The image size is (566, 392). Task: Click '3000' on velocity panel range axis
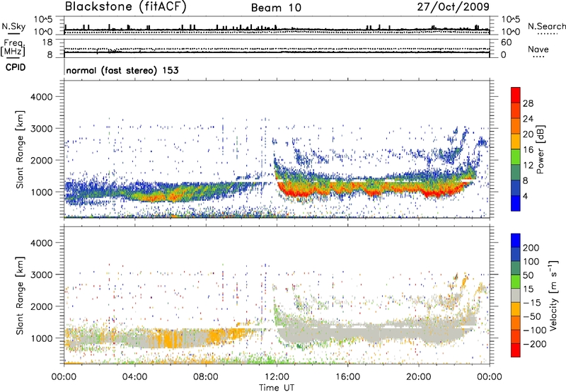(41, 275)
